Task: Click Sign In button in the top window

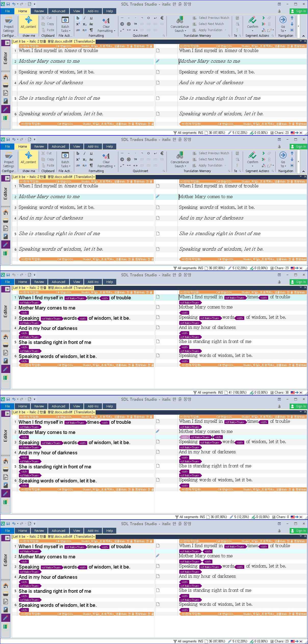Action: pos(298,11)
